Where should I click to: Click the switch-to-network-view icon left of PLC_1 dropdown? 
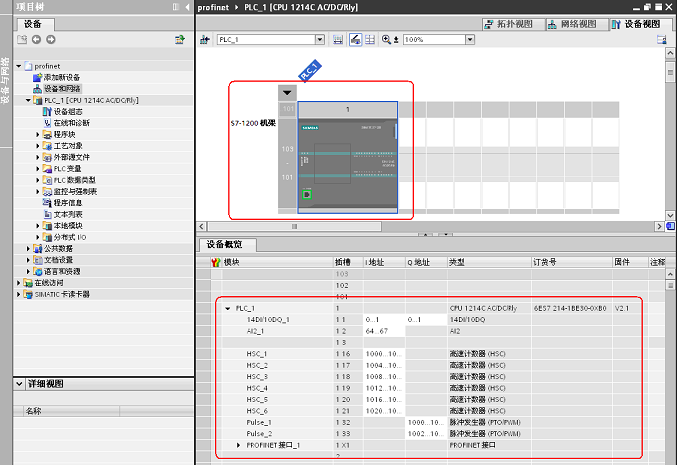pyautogui.click(x=205, y=40)
